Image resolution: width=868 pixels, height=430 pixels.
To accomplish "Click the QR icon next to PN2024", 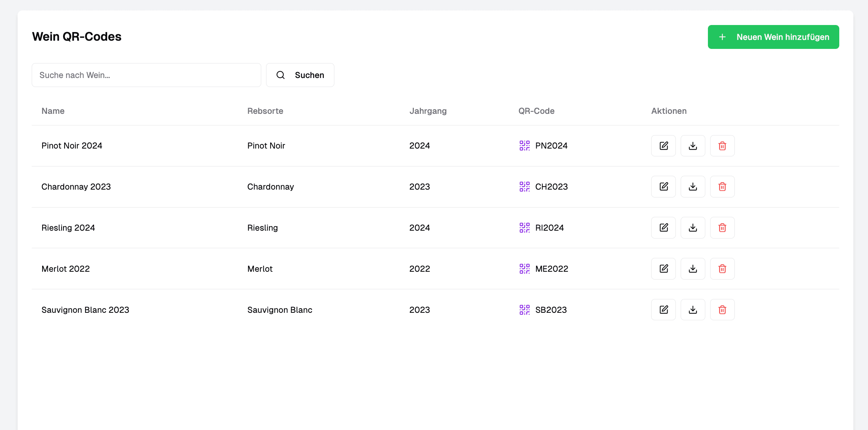I will (525, 146).
